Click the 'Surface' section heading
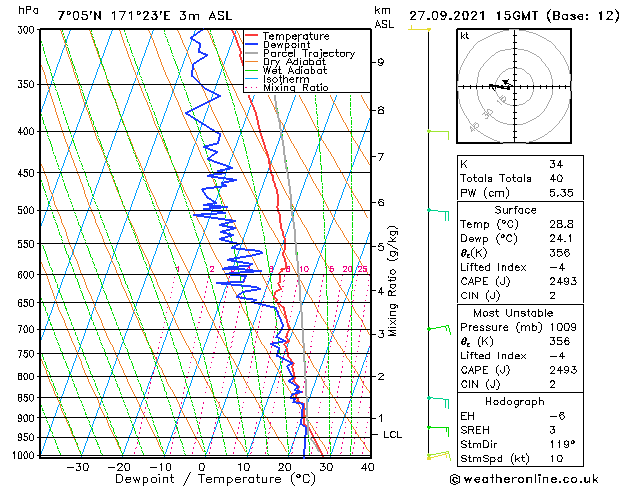 click(x=515, y=210)
